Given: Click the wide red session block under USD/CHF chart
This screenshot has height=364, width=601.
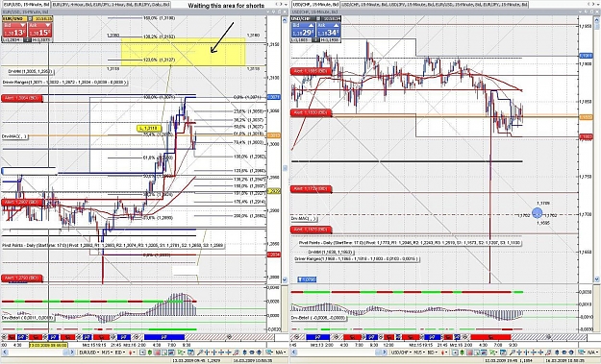Looking at the screenshot, I should point(491,337).
